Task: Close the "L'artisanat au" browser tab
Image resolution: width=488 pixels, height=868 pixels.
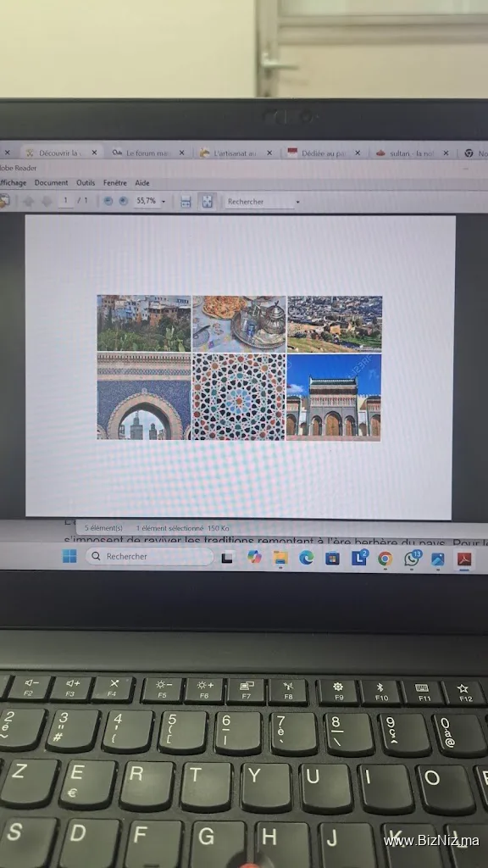Action: click(269, 153)
